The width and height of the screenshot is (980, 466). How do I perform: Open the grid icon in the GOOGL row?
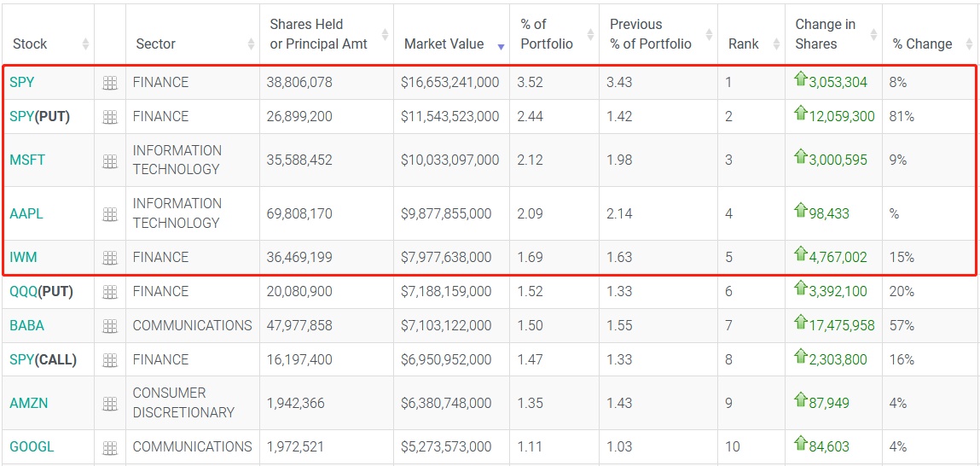point(110,447)
